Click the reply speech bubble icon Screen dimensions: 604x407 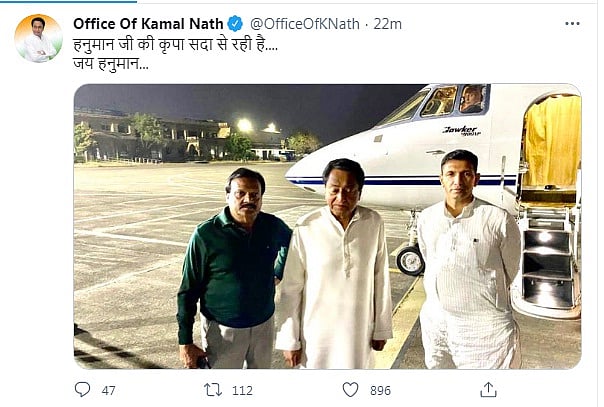pos(82,389)
